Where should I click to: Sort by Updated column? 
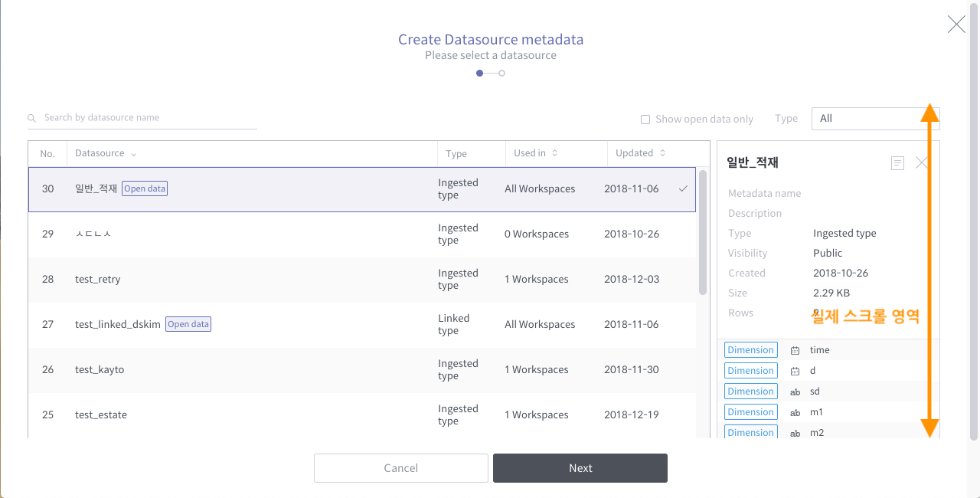pos(640,153)
